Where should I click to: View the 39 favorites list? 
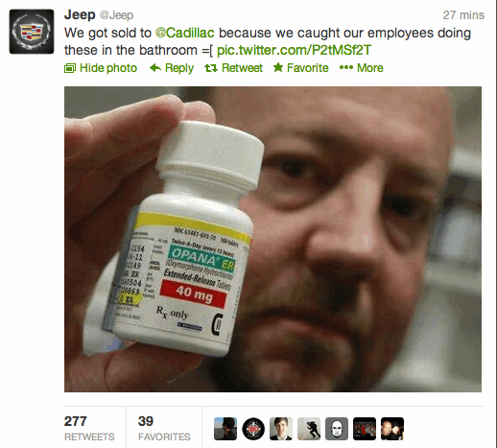pos(164,428)
